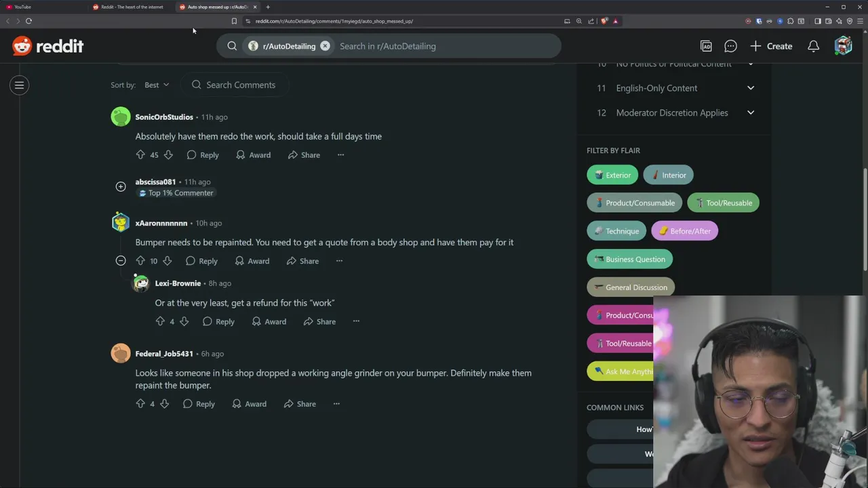The width and height of the screenshot is (868, 488).
Task: Reply to Federal_Job5431's comment
Action: pos(199,404)
